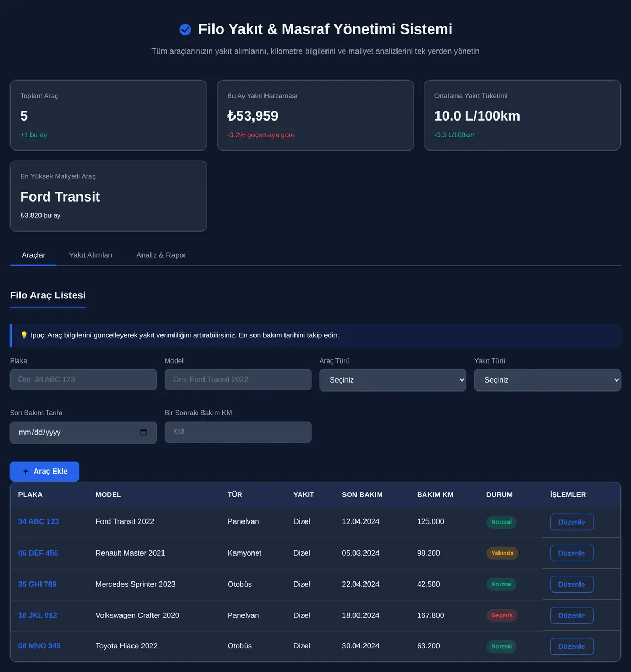Select the En Yüksek Maliyetli Araç card
The width and height of the screenshot is (631, 672).
click(108, 196)
